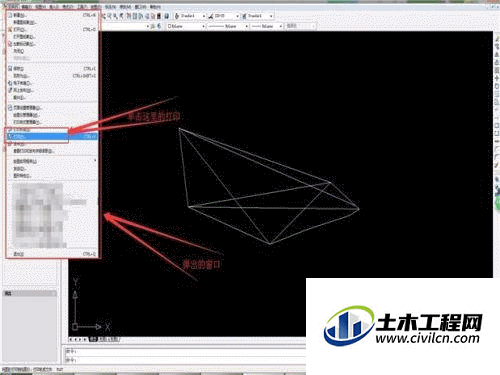Viewport: 500px width, 375px height.
Task: Click the Save item's disk icon in the File menu
Action: coord(10,68)
